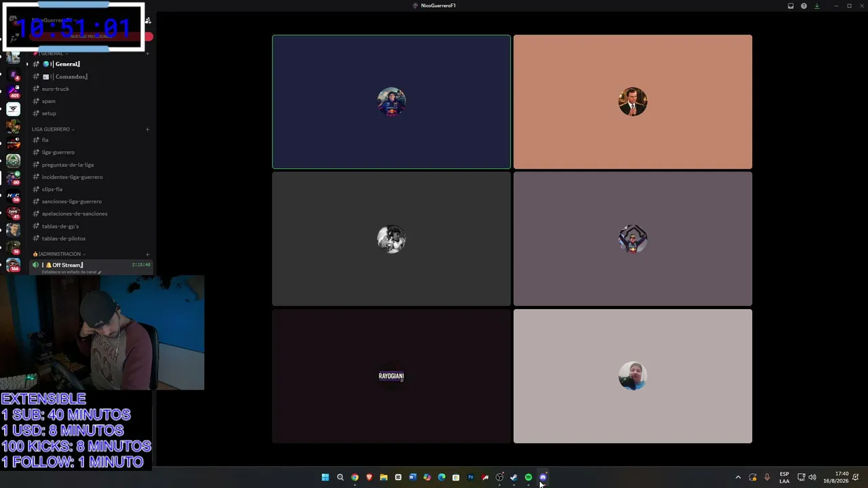
Task: Open Steam from the taskbar
Action: tap(514, 477)
